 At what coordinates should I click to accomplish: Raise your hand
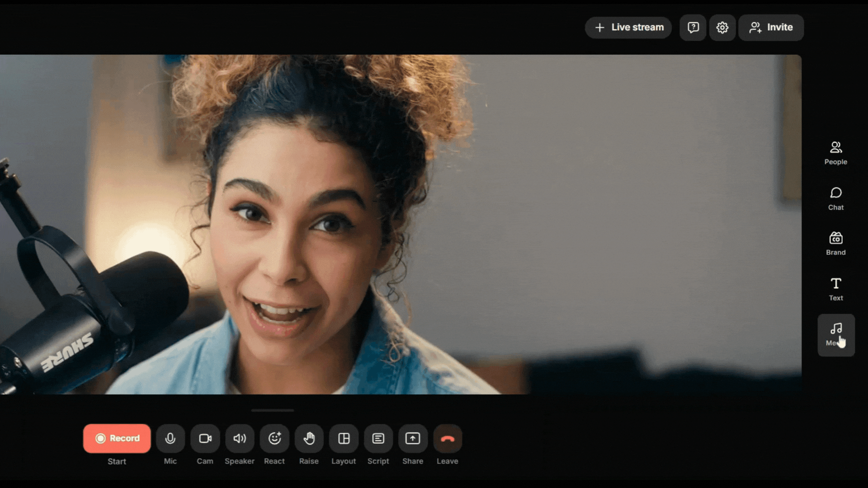pos(309,438)
